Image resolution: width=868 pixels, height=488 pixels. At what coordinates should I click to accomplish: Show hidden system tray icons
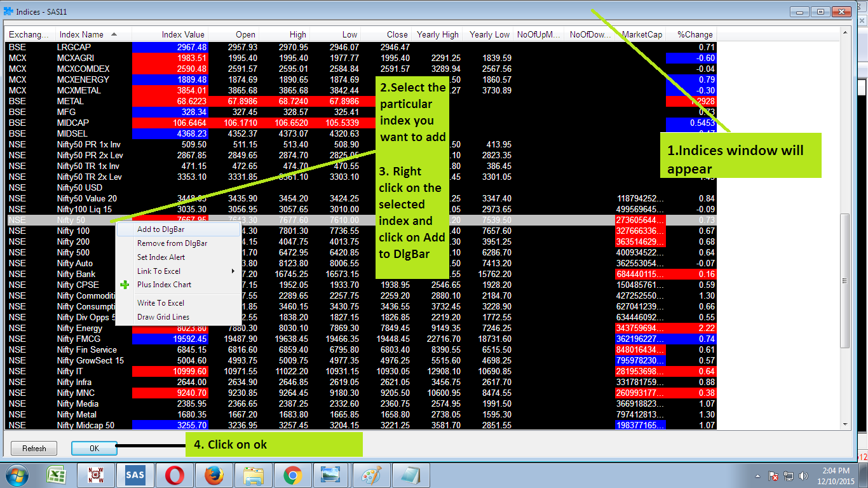click(x=758, y=475)
